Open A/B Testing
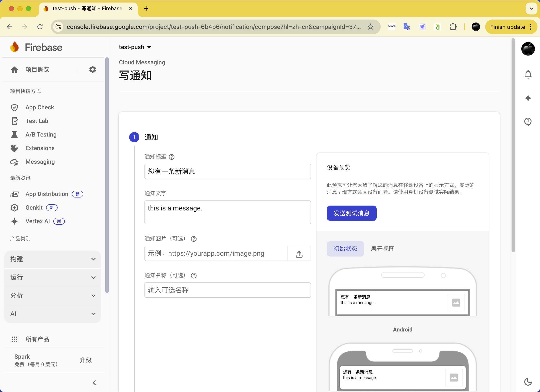The width and height of the screenshot is (540, 392). tap(41, 134)
